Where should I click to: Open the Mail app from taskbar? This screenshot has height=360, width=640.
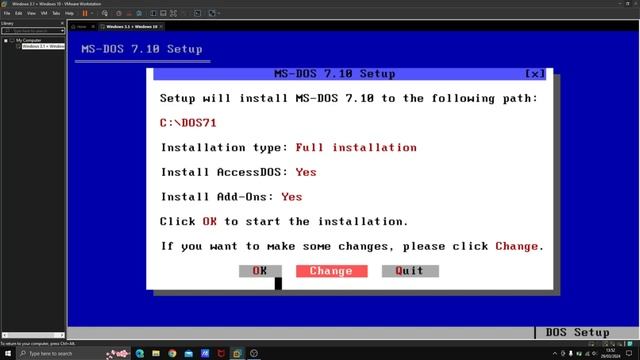[189, 353]
